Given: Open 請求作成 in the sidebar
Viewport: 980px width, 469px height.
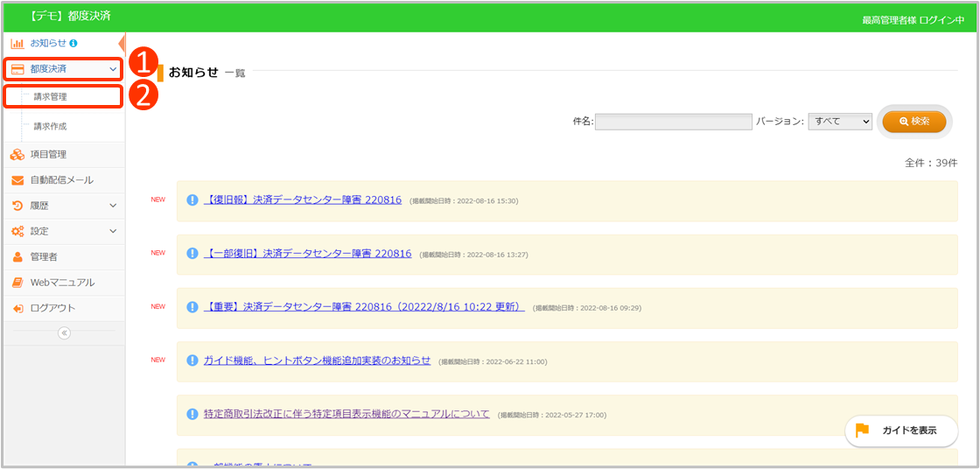Looking at the screenshot, I should [51, 127].
